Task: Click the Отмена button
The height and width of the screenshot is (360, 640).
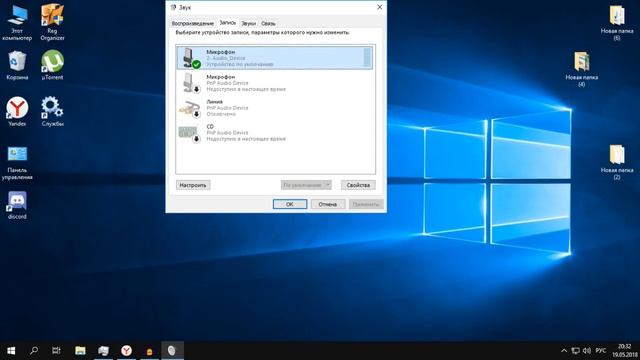Action: coord(328,204)
